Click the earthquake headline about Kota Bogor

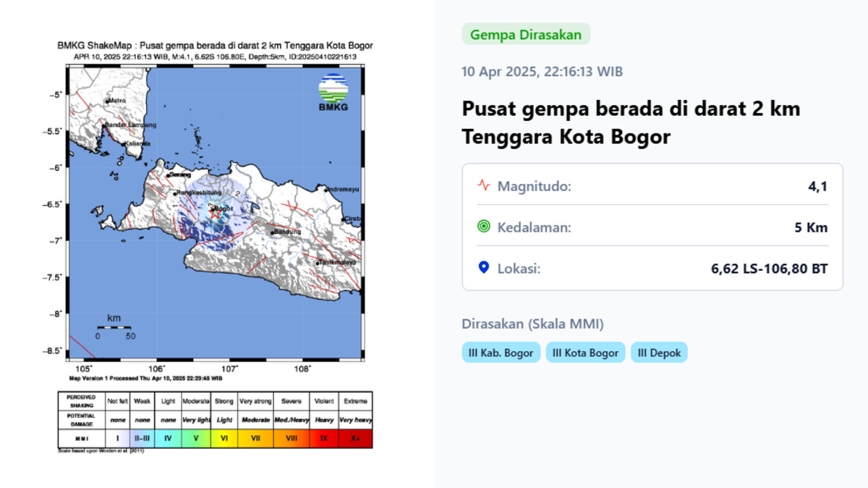[x=631, y=122]
